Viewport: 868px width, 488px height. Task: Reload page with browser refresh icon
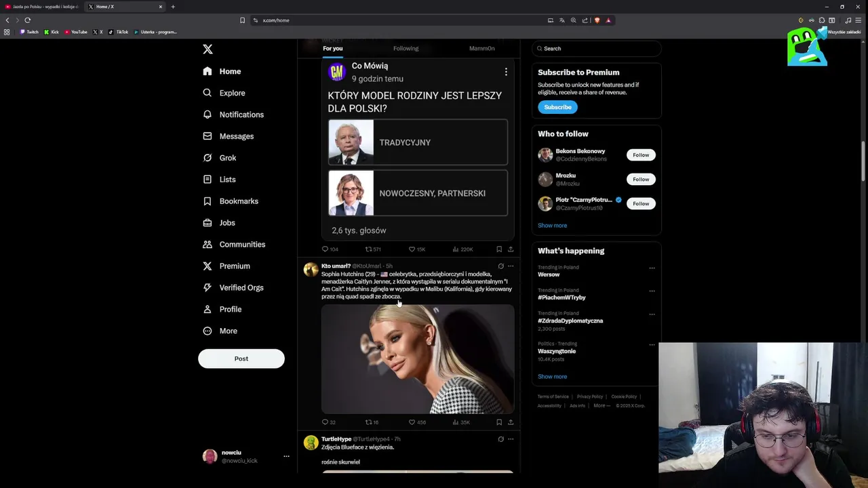[28, 20]
